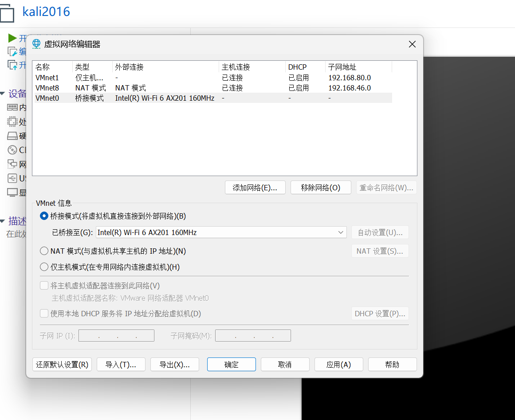515x420 pixels.
Task: Click 导入(T)... button
Action: (x=121, y=365)
